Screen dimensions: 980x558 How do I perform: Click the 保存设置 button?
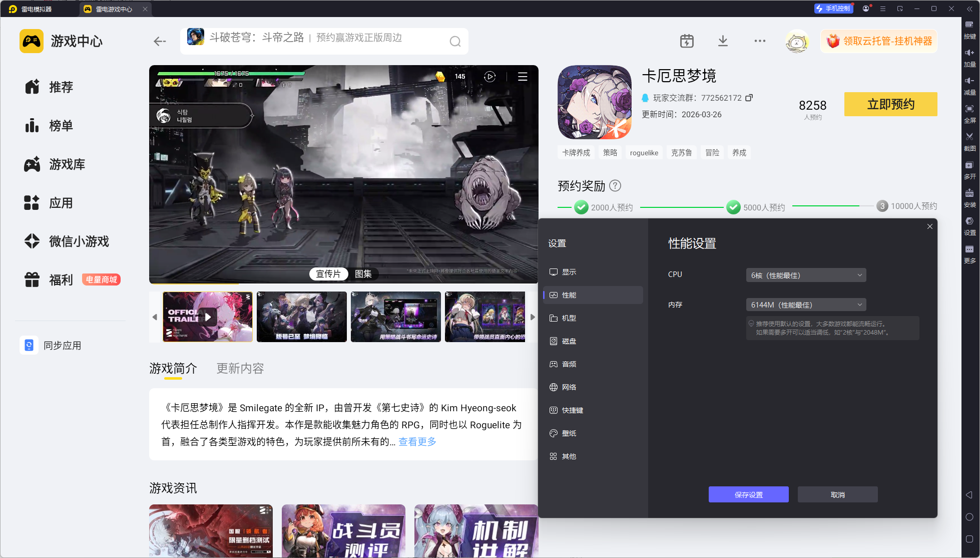(x=748, y=494)
